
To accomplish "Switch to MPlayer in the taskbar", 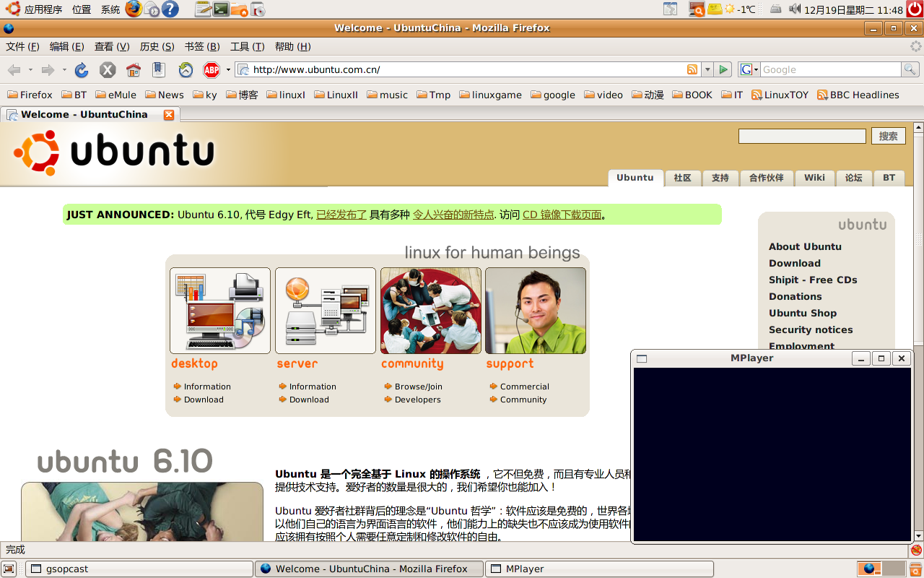I will [599, 569].
